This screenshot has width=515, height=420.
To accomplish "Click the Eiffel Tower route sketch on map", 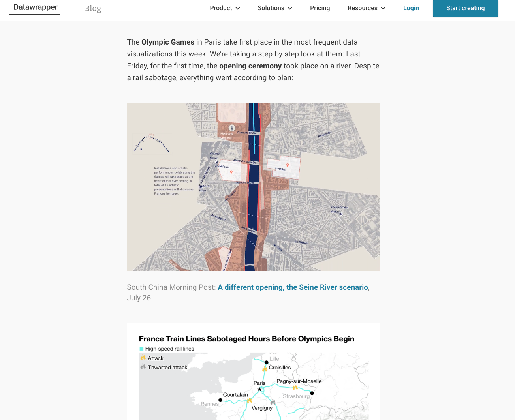I will click(152, 144).
